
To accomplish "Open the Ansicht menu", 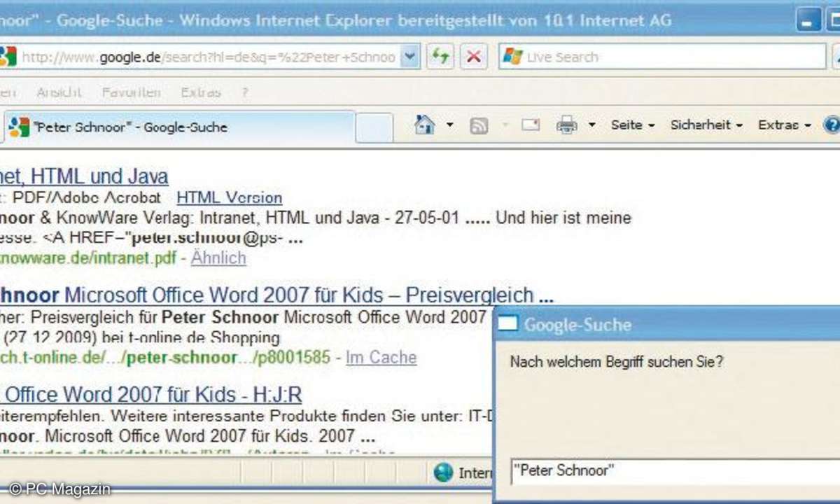I will tap(59, 92).
